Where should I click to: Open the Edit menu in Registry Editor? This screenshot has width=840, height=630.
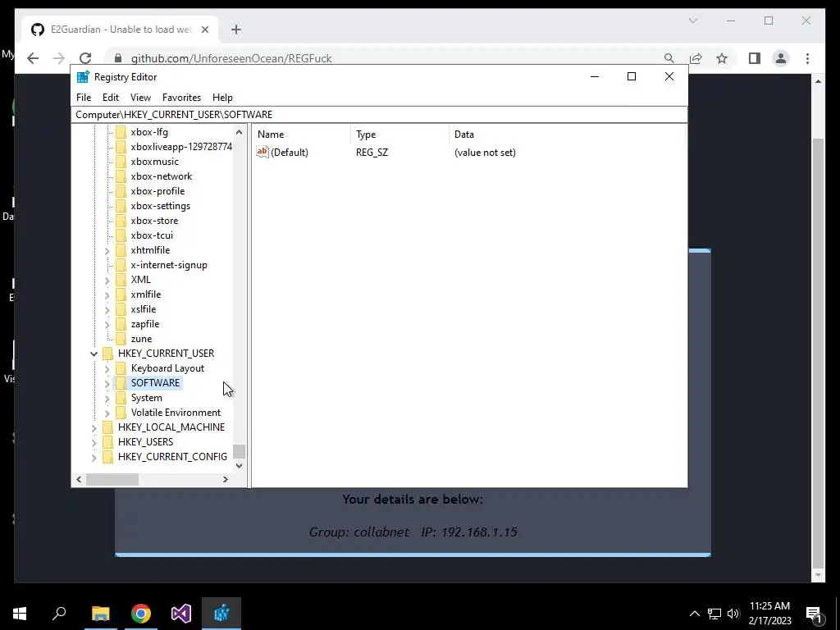[111, 98]
